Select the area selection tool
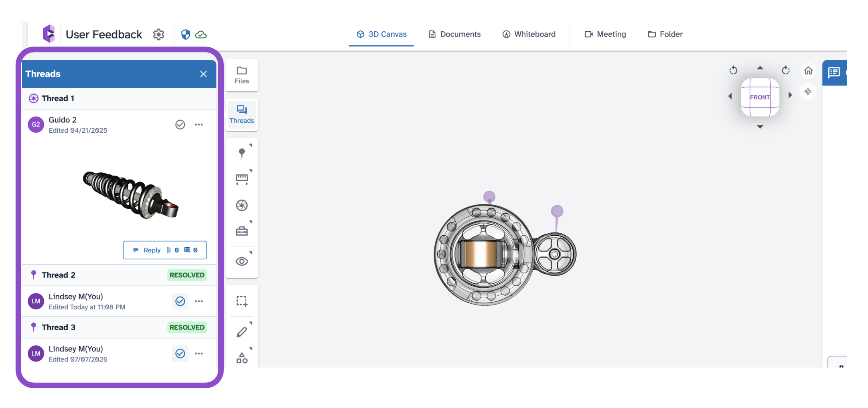868x408 pixels. [x=242, y=301]
